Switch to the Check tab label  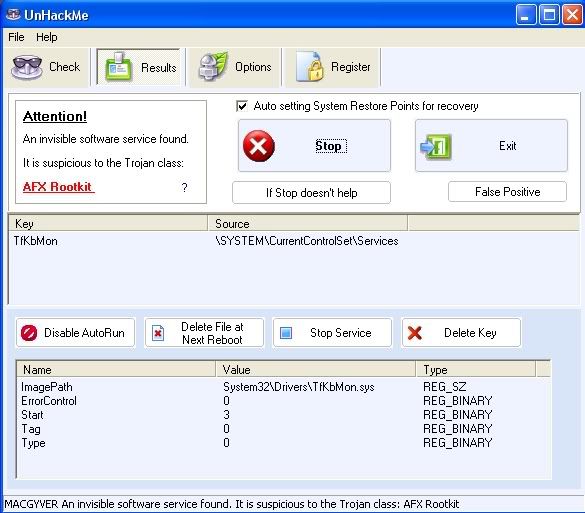pyautogui.click(x=65, y=67)
